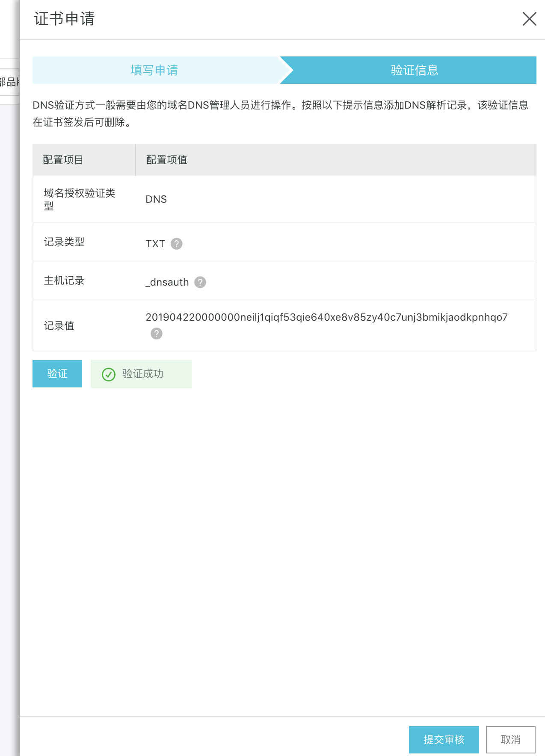Click the _dnsauth host record value
This screenshot has height=756, width=545.
tap(167, 282)
